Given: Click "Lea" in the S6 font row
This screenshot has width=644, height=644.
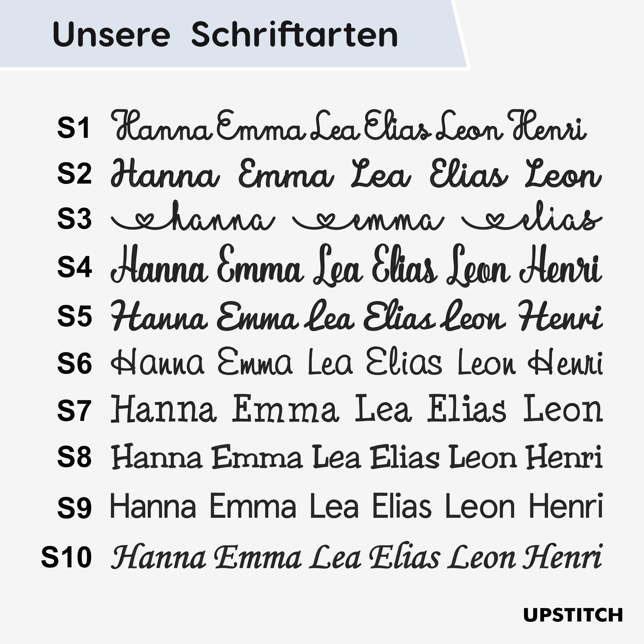Looking at the screenshot, I should (330, 363).
